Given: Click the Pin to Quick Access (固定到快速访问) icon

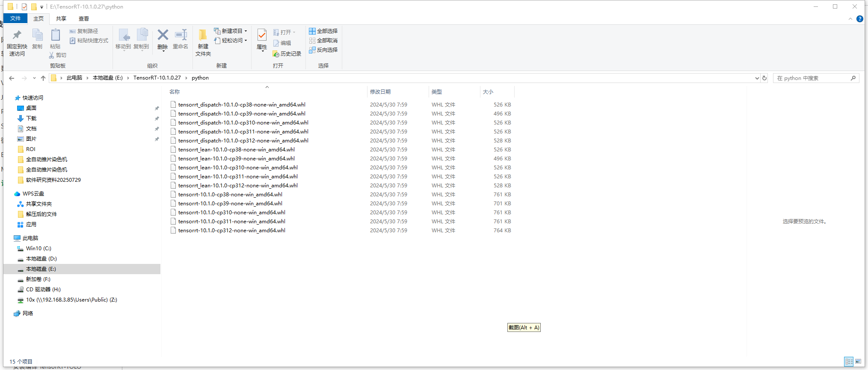Looking at the screenshot, I should click(17, 36).
